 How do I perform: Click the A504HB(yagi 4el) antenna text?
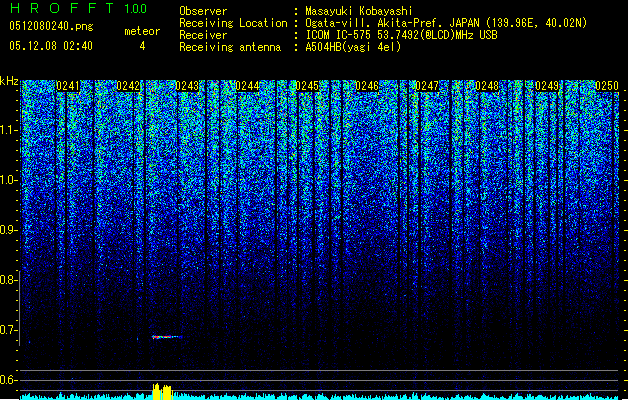(353, 47)
